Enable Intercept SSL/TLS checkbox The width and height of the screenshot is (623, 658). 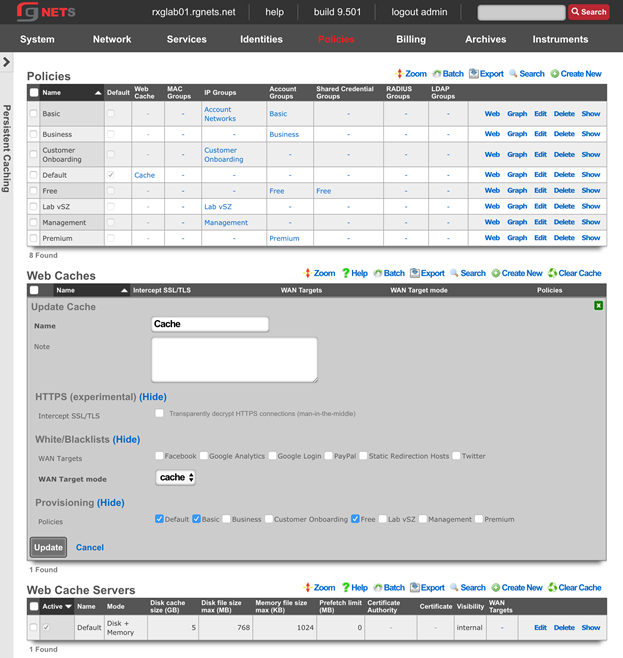(x=160, y=413)
